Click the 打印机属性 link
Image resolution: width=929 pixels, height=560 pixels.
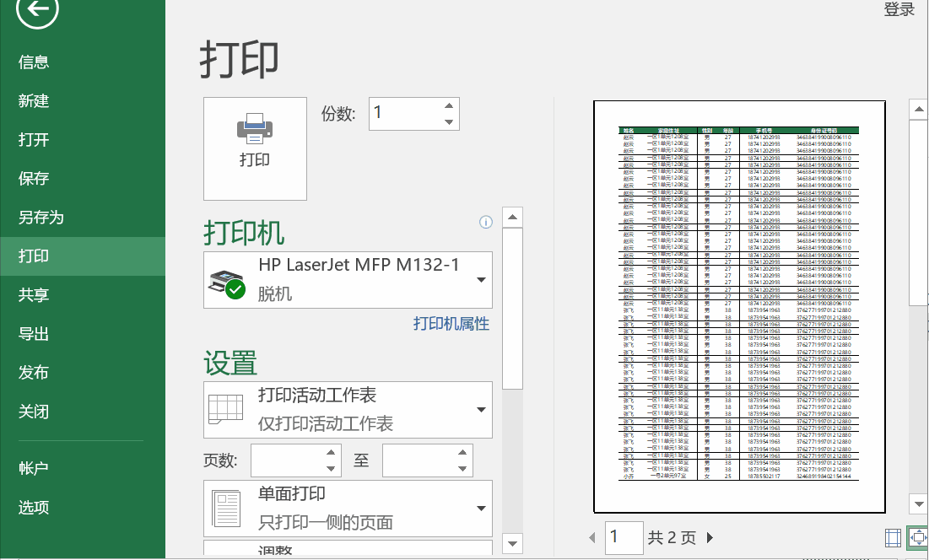click(450, 325)
